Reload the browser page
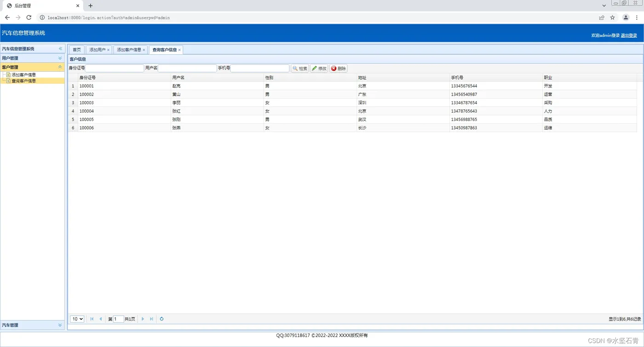 pos(29,17)
